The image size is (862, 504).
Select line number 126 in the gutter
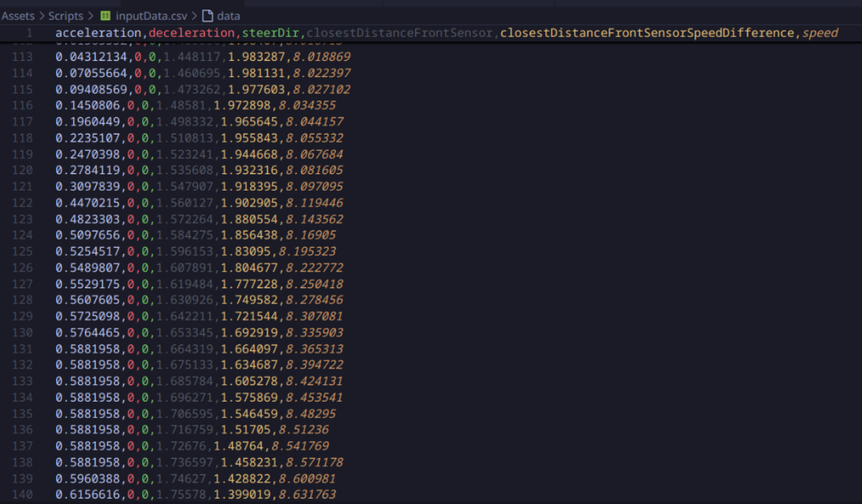pos(23,268)
